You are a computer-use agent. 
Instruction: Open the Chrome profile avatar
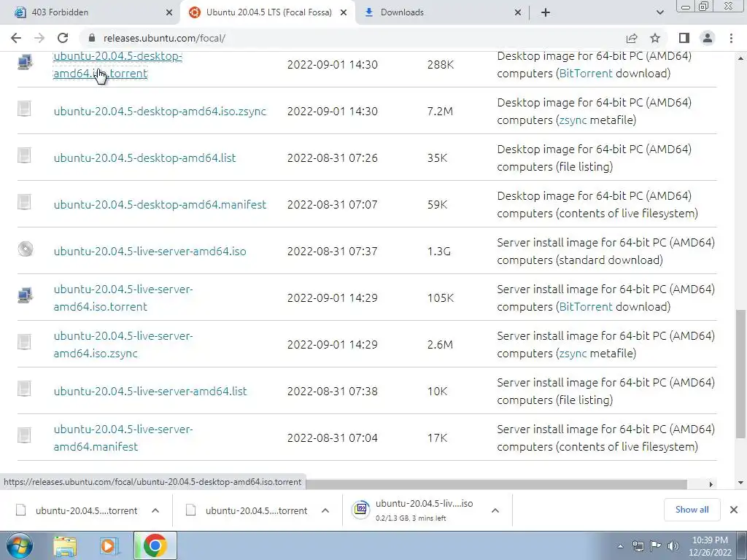[708, 38]
